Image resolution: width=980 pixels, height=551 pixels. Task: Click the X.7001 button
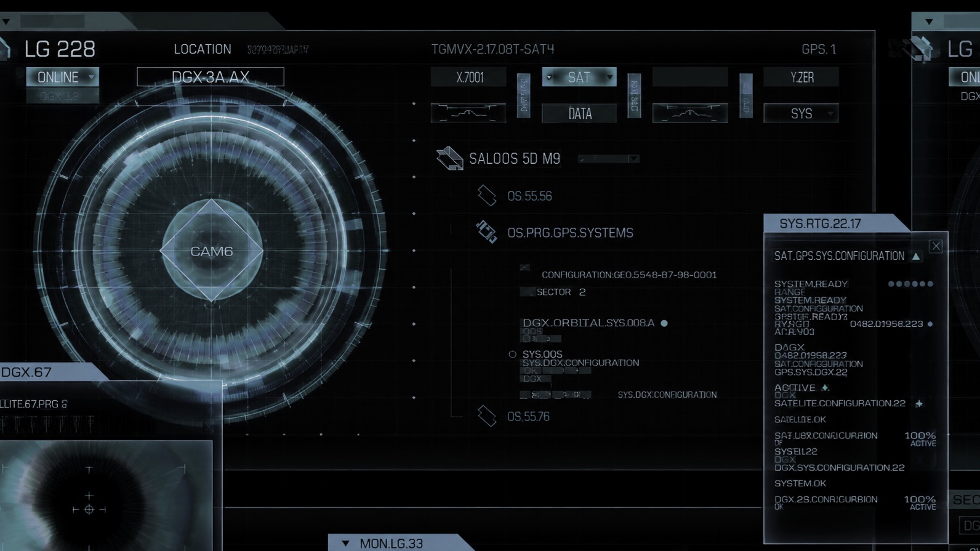pyautogui.click(x=468, y=77)
